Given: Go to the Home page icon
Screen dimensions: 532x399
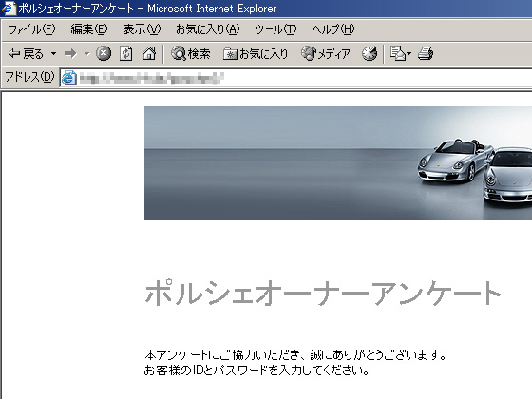Looking at the screenshot, I should [149, 53].
